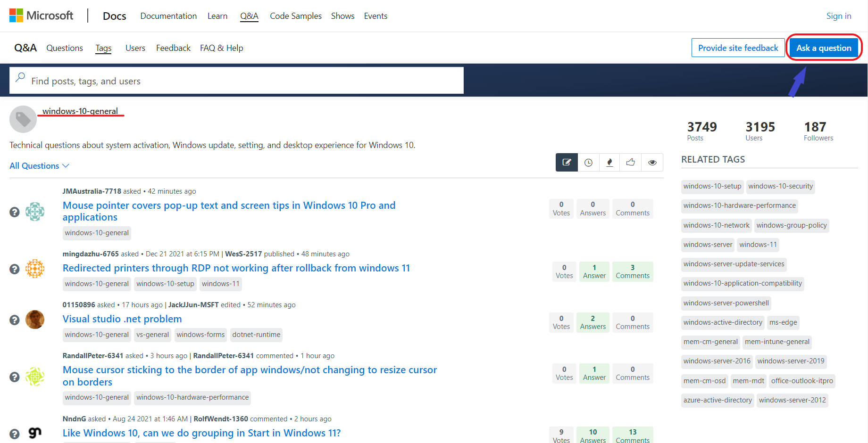Image resolution: width=868 pixels, height=443 pixels.
Task: Select related tag windows-server-2012
Action: (x=792, y=400)
